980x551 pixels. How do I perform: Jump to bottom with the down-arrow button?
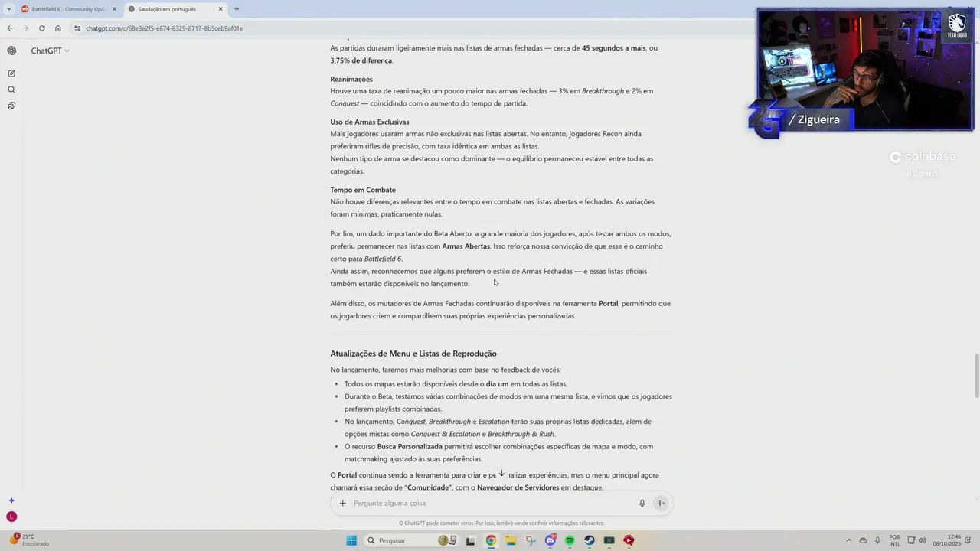(x=501, y=474)
